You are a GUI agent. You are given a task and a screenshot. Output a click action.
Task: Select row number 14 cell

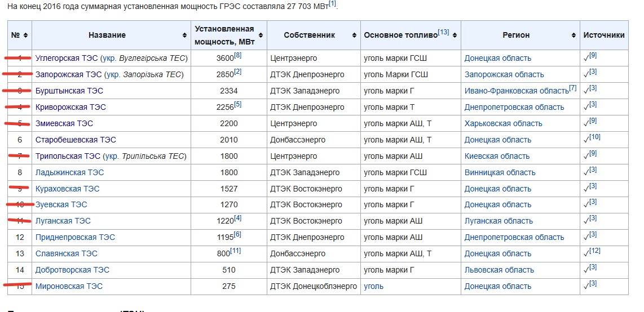tap(20, 270)
